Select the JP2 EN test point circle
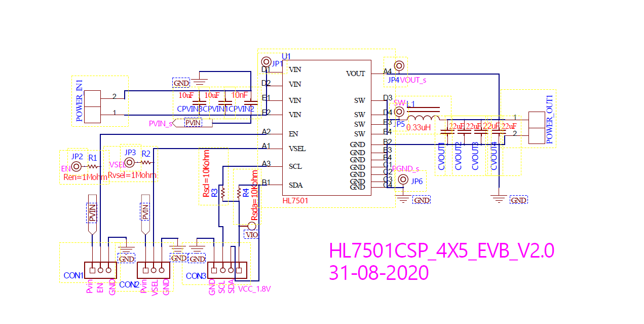The height and width of the screenshot is (324, 644). coord(76,166)
